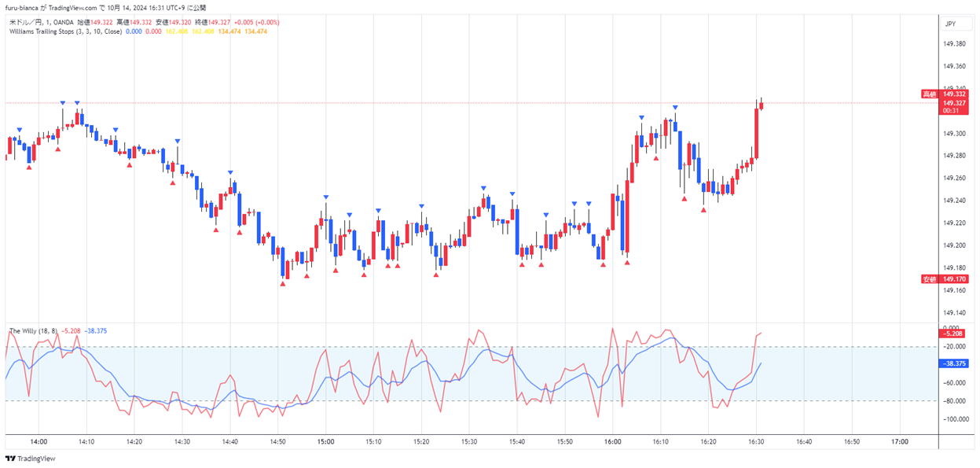This screenshot has height=468, width=980.
Task: Click the 149.380 level on the price axis
Action: [x=954, y=43]
